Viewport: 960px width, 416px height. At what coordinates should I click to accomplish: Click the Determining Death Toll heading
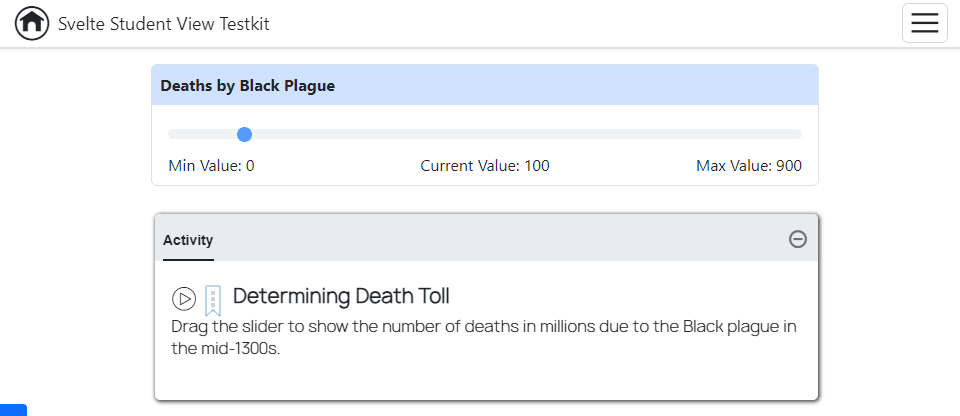click(341, 296)
